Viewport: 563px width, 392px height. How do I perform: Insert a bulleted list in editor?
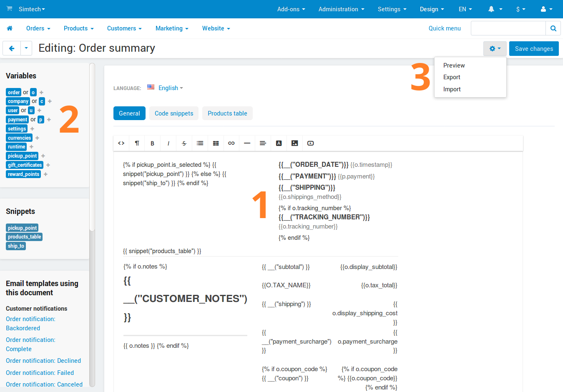click(x=200, y=143)
